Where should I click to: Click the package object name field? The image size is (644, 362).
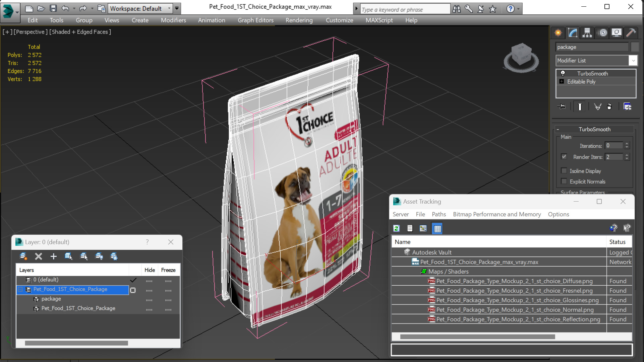pos(592,47)
